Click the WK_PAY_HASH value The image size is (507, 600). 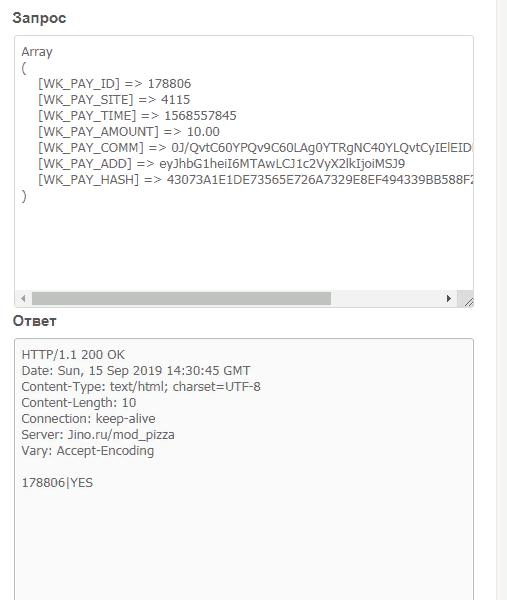[320, 180]
